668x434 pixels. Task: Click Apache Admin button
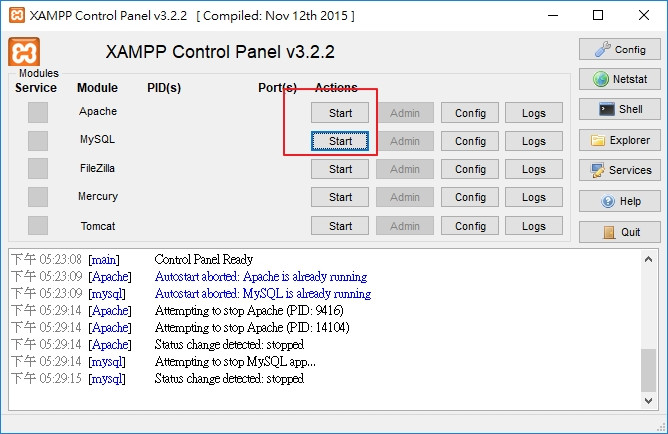click(405, 113)
